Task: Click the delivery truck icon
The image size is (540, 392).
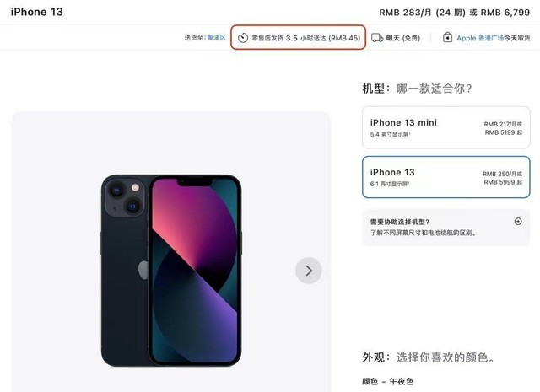Action: pyautogui.click(x=377, y=37)
